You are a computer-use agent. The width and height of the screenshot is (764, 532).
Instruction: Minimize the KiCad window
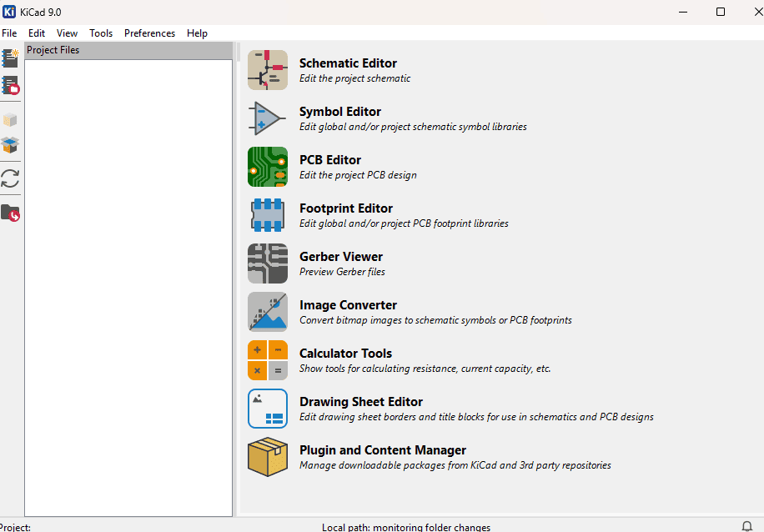click(x=683, y=12)
